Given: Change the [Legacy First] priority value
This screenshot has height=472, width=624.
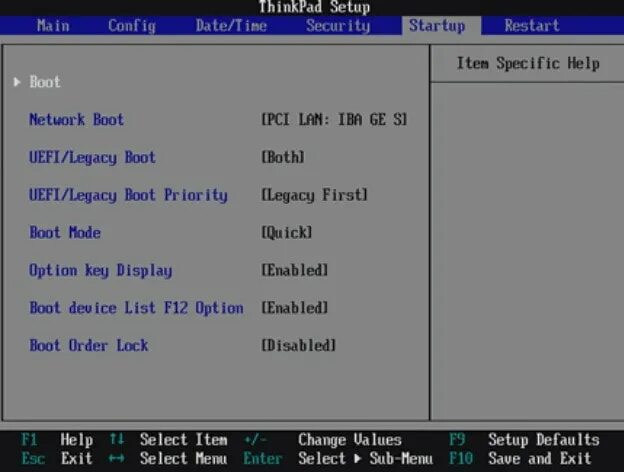Looking at the screenshot, I should point(314,195).
